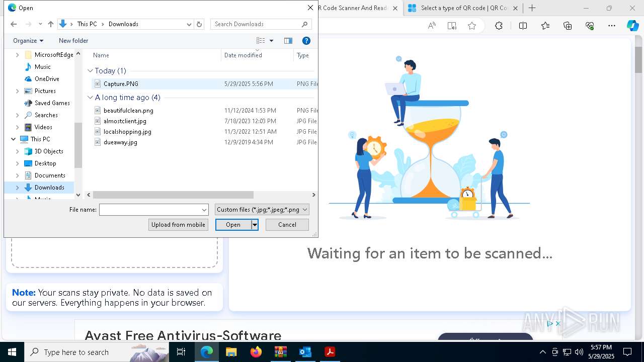Expand the Videos tree node
The width and height of the screenshot is (644, 362).
click(18, 127)
